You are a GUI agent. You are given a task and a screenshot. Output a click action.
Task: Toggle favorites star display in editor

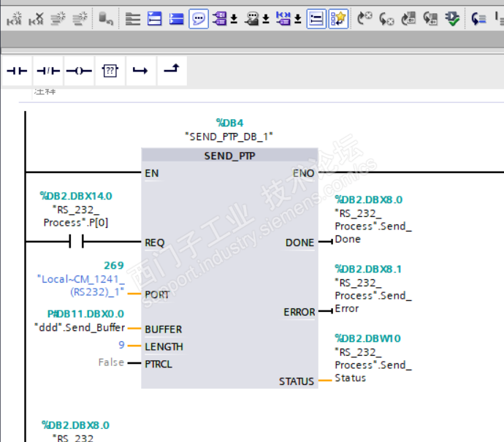coord(338,19)
